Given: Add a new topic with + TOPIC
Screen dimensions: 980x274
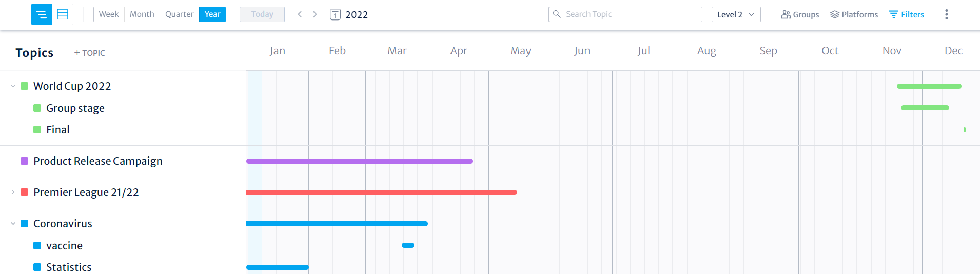Looking at the screenshot, I should coord(89,53).
